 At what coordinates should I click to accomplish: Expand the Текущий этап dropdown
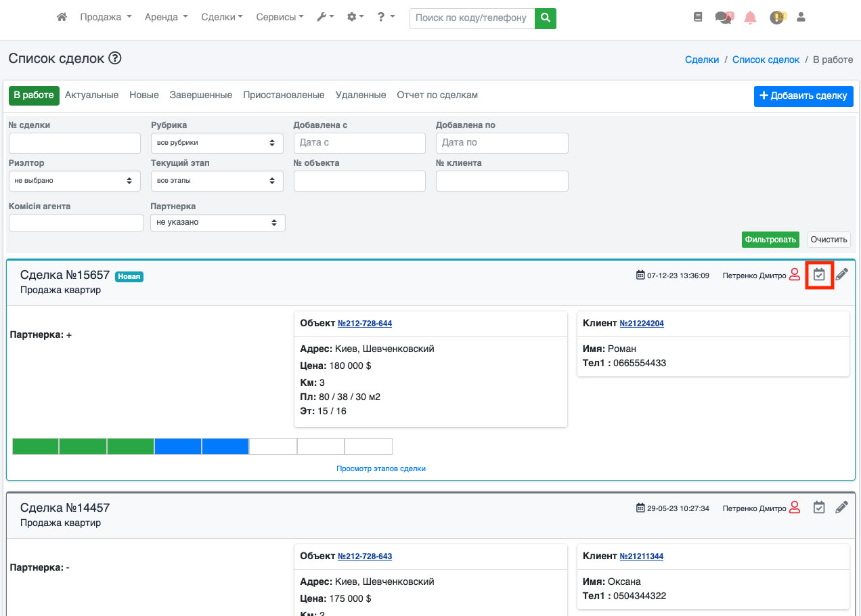217,181
